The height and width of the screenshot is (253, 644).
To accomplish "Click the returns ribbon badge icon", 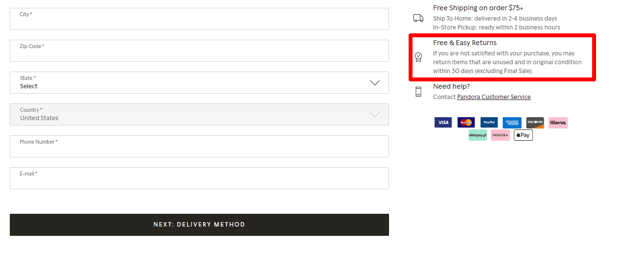I will point(418,57).
